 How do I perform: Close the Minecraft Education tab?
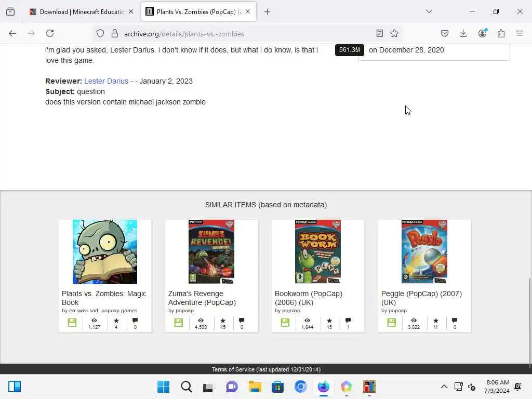click(131, 11)
